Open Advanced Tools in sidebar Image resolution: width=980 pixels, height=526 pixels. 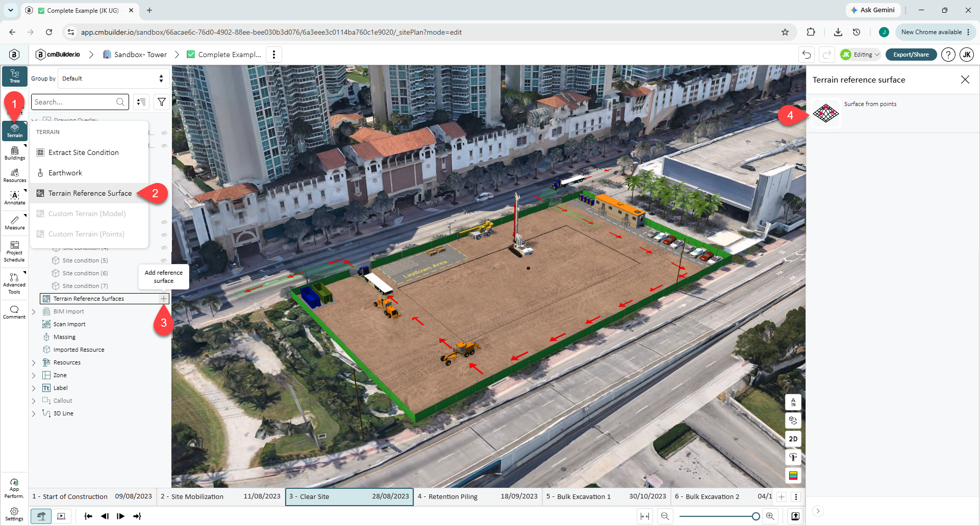(x=15, y=284)
